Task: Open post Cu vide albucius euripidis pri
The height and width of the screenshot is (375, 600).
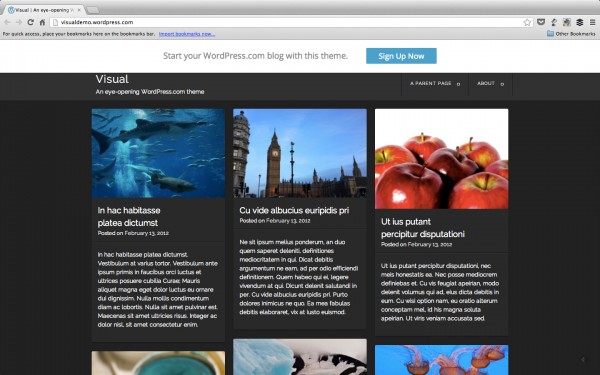Action: click(294, 210)
